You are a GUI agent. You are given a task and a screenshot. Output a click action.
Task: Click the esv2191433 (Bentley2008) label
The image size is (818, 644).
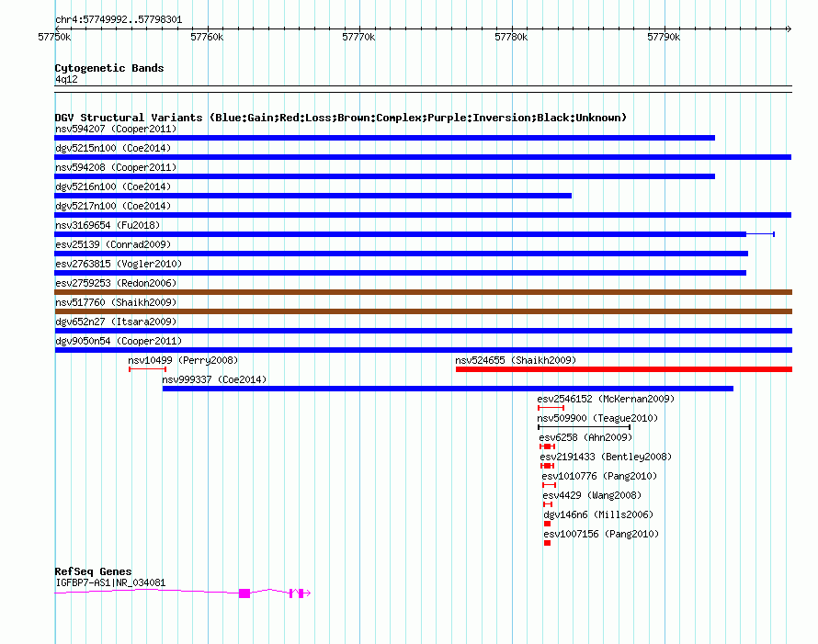[606, 457]
